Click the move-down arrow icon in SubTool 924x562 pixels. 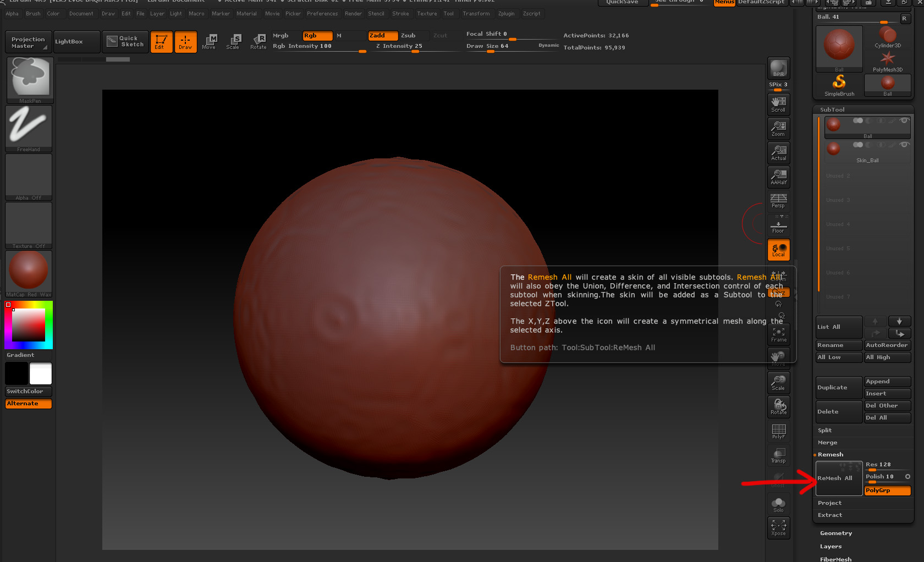point(899,333)
